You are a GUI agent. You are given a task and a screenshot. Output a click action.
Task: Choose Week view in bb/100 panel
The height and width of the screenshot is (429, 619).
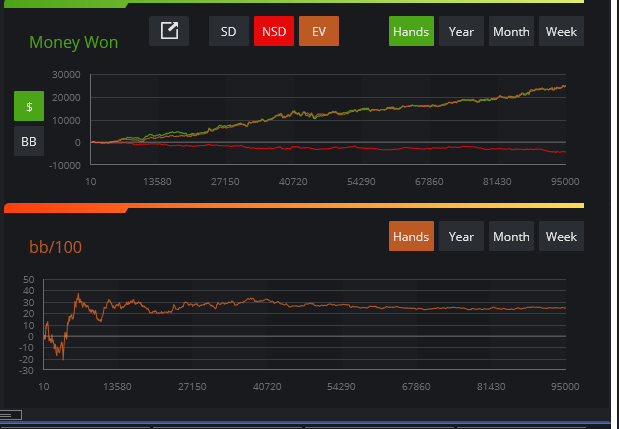(x=561, y=237)
